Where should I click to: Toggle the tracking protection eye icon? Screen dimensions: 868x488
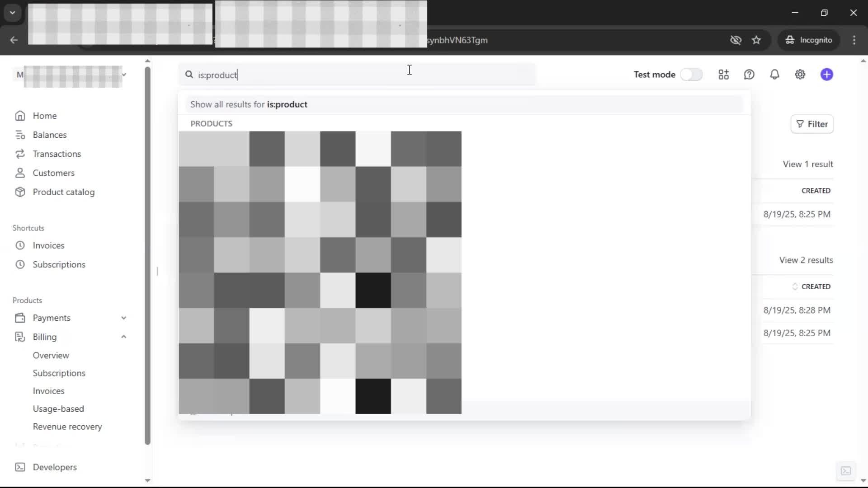point(736,40)
